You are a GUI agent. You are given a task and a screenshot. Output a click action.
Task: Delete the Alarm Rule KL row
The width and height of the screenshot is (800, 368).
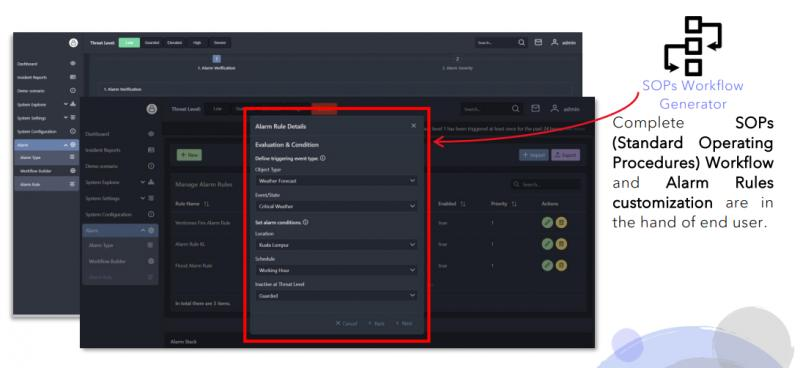561,244
